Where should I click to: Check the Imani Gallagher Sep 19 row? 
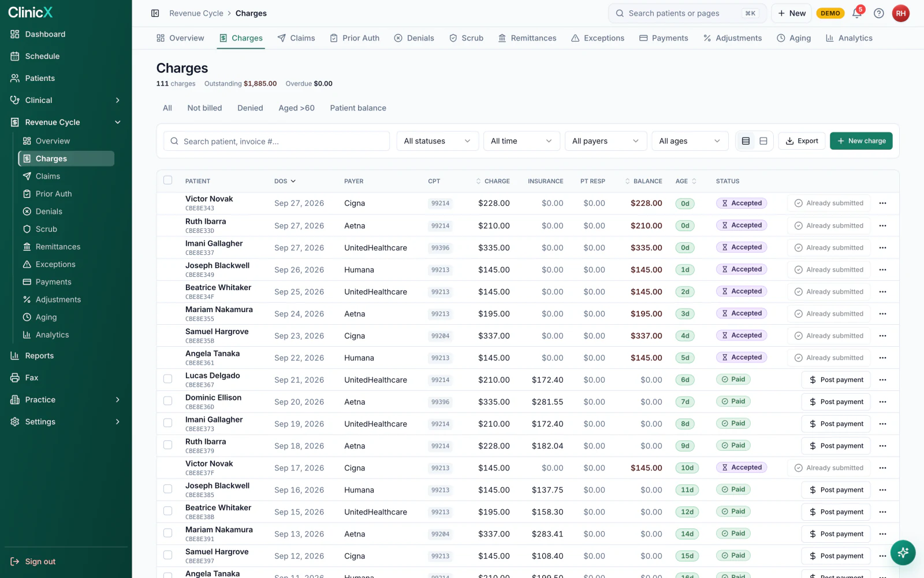167,423
